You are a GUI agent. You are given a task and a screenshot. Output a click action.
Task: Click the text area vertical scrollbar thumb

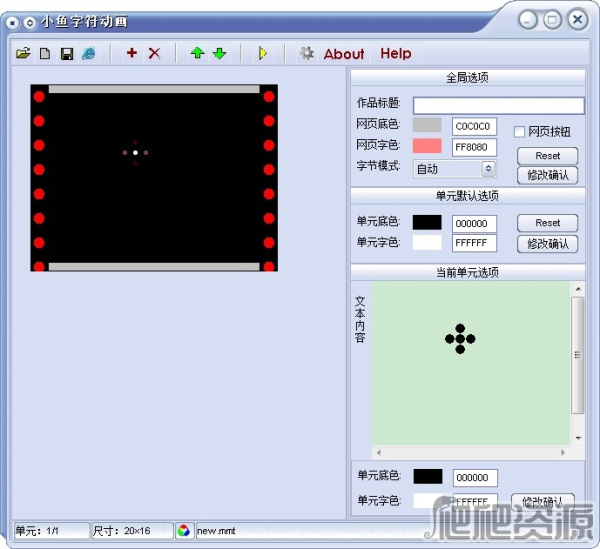click(x=578, y=355)
